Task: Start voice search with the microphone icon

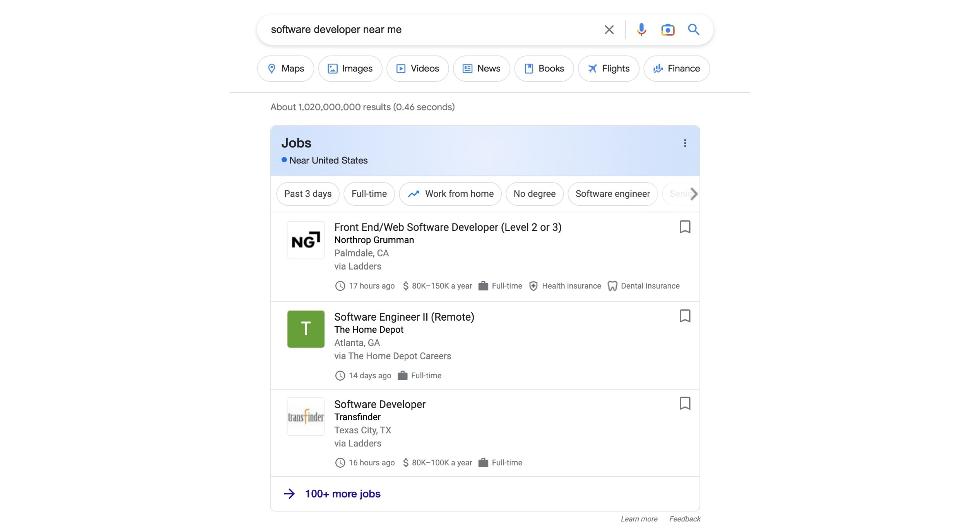Action: click(641, 29)
